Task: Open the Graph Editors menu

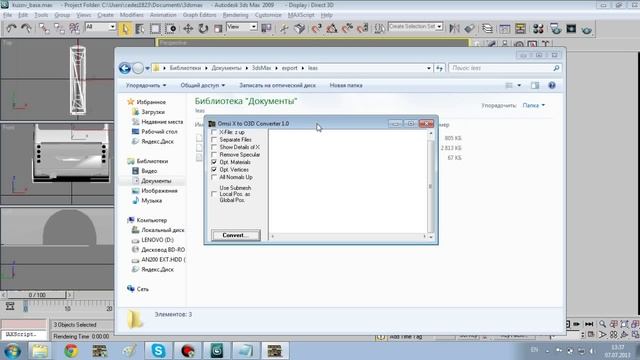Action: click(x=199, y=15)
